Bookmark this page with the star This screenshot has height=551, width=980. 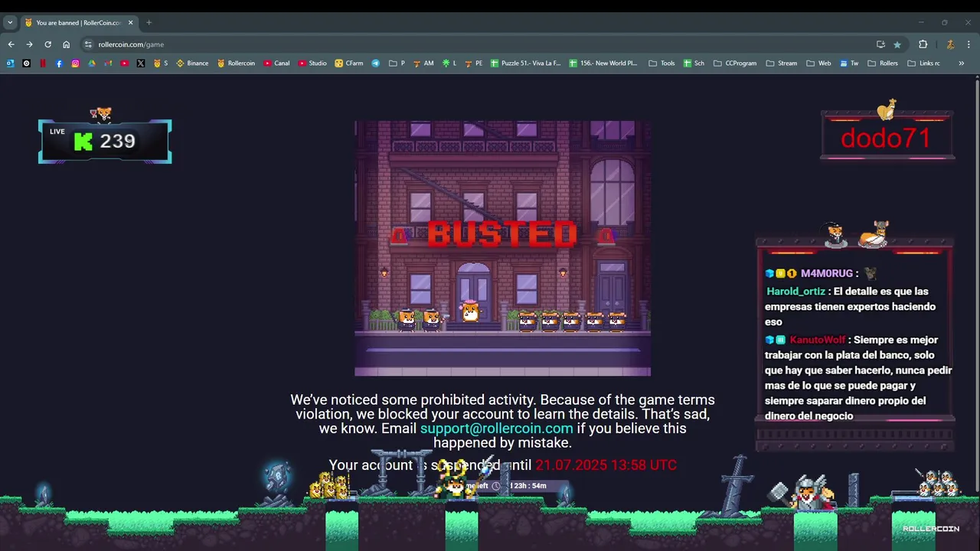897,44
